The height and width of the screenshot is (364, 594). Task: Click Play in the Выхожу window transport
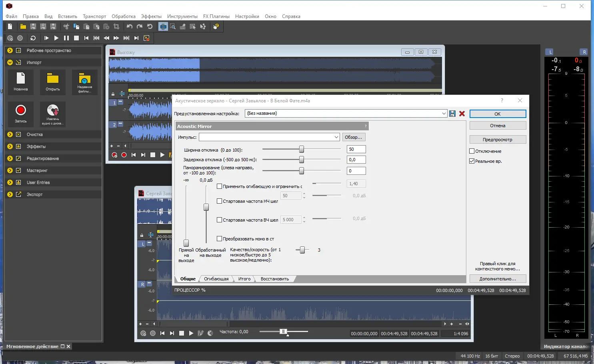tap(162, 155)
